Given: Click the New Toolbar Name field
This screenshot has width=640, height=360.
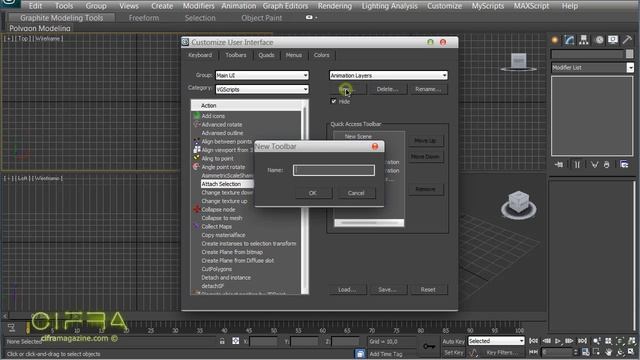Looking at the screenshot, I should tap(333, 170).
